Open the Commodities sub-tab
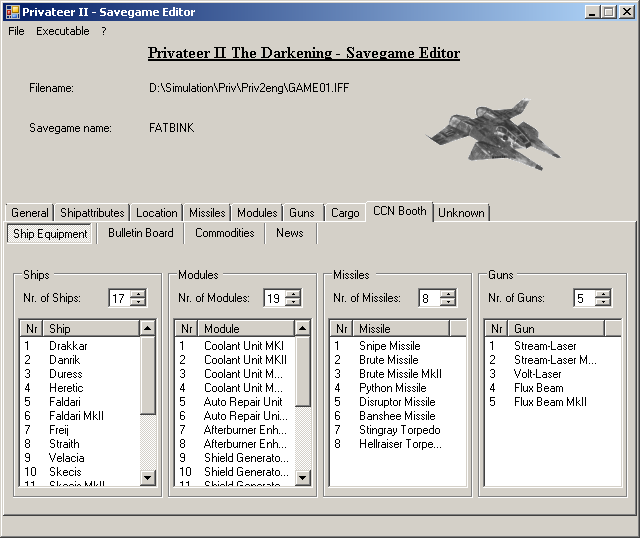Screen dimensions: 640x538 pyautogui.click(x=224, y=233)
